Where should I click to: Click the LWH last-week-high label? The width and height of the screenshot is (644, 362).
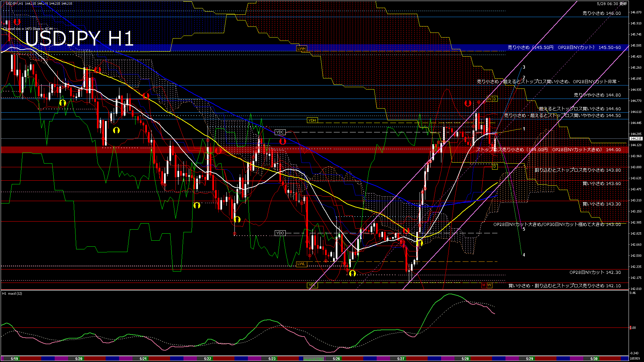click(x=302, y=49)
